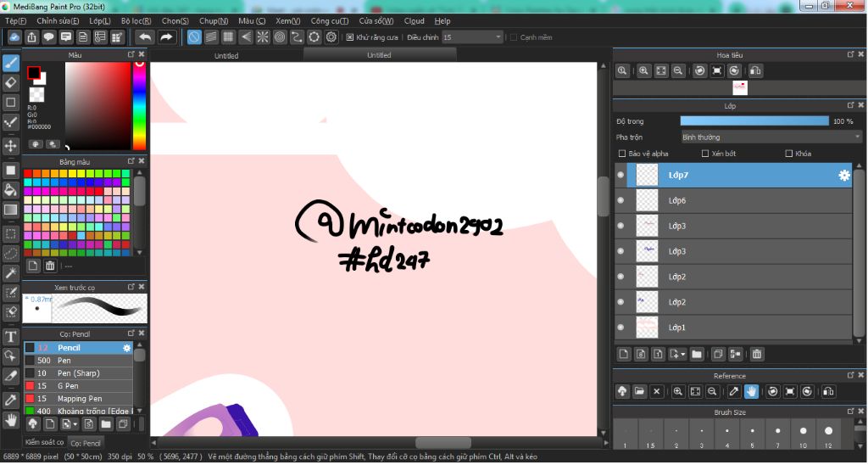Click the Undo arrow in toolbar
Screen dimensions: 868x465
pos(145,37)
